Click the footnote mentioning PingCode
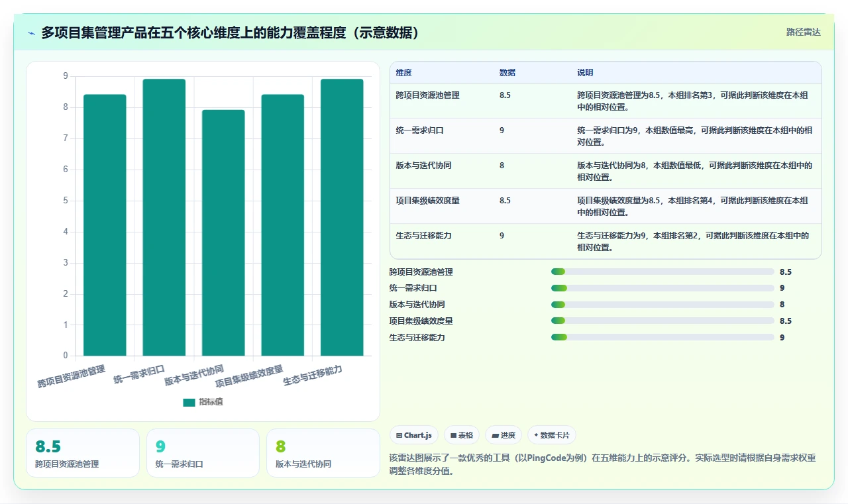 pyautogui.click(x=602, y=463)
